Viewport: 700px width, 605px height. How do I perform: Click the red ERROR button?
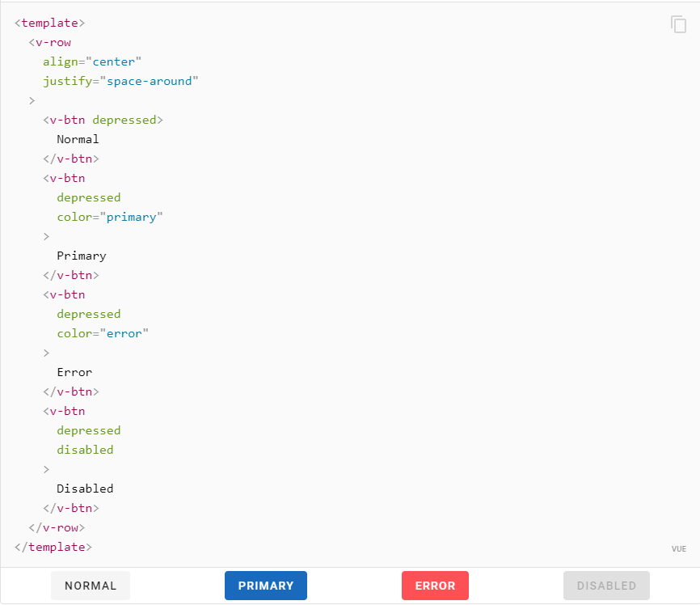[435, 586]
